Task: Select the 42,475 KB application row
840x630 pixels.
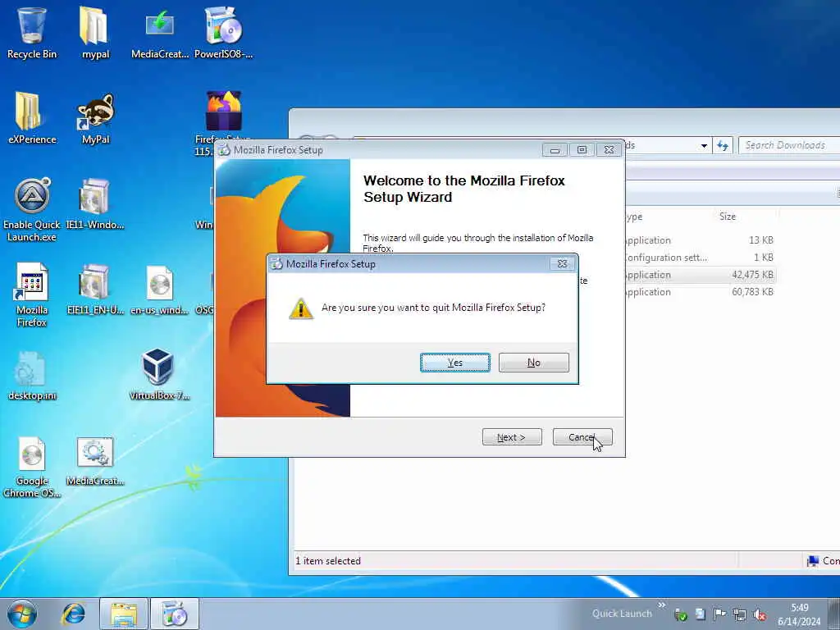Action: [699, 274]
